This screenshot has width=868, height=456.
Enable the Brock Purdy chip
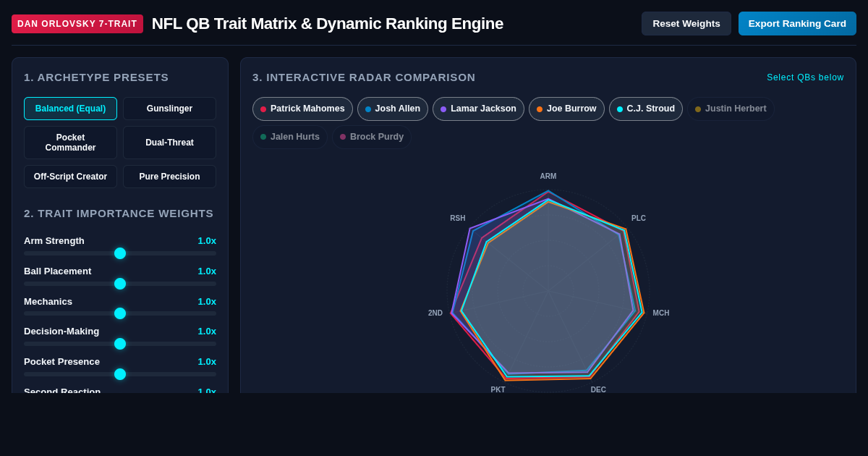tap(372, 137)
